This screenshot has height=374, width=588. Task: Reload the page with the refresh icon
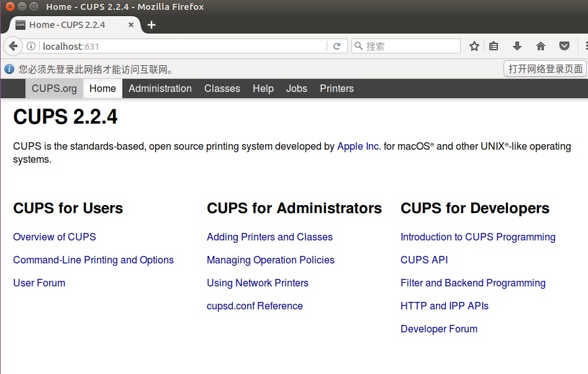(x=337, y=46)
